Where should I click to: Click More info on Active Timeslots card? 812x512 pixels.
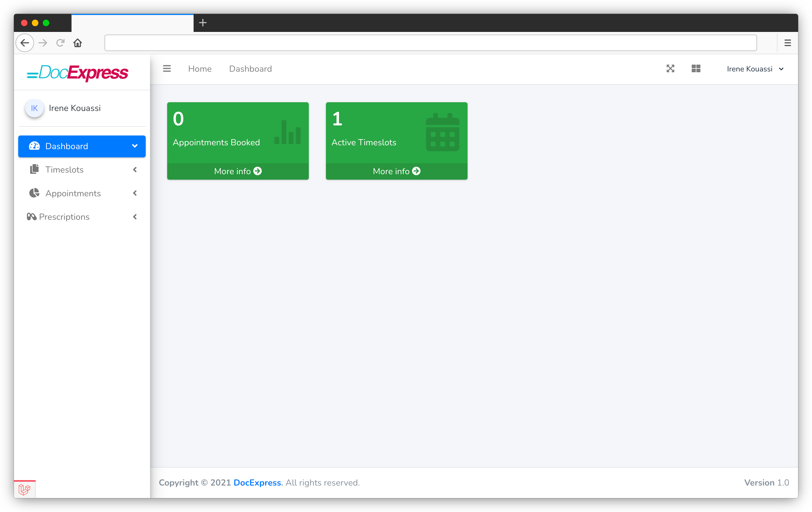tap(396, 171)
